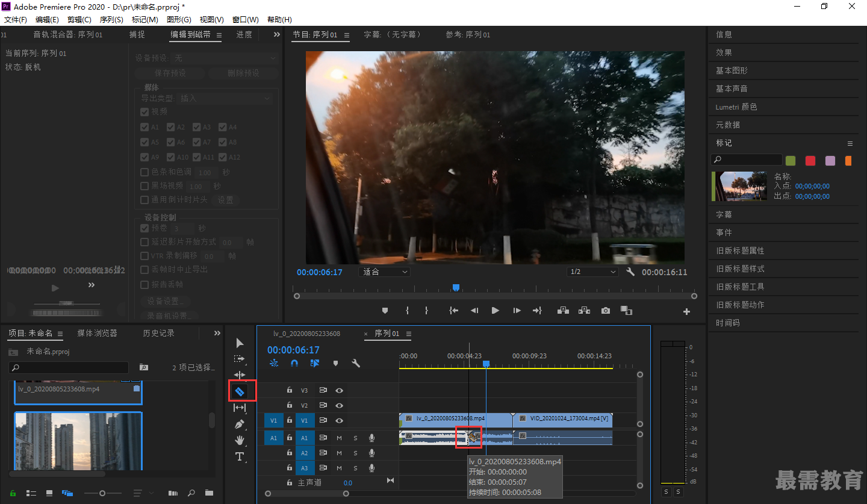This screenshot has height=504, width=867.
Task: Open the 文件(F) menu
Action: click(x=16, y=20)
